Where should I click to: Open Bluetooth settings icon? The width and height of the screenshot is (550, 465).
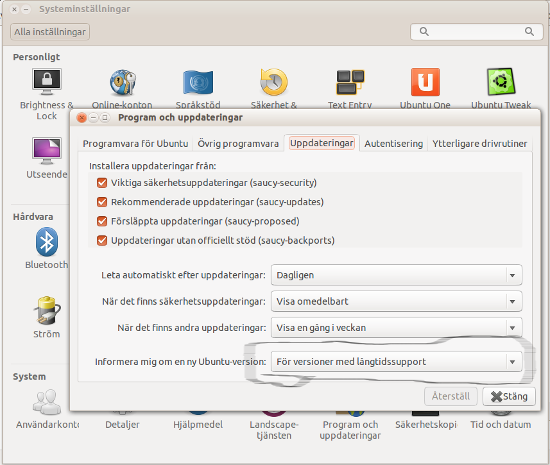47,242
